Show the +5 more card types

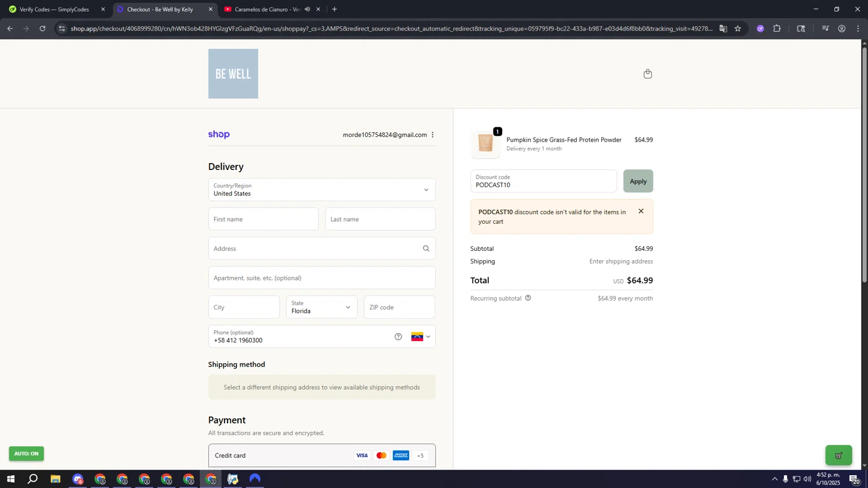421,456
